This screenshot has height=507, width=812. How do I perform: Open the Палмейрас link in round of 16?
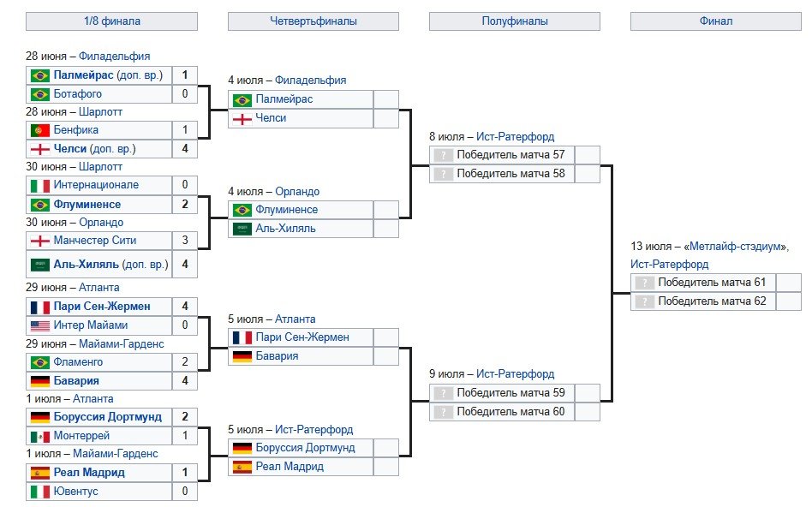pos(83,75)
